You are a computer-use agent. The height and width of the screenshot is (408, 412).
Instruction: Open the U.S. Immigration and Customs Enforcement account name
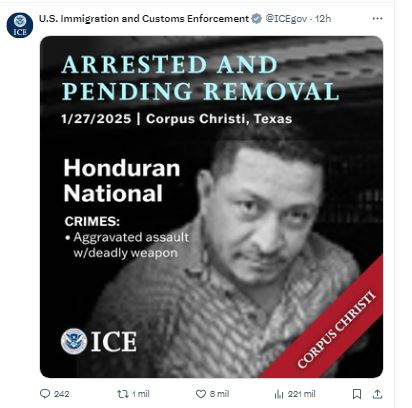click(144, 19)
